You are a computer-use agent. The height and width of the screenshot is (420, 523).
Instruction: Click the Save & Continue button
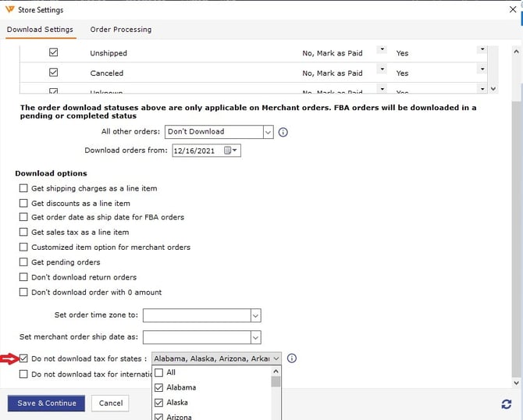47,404
